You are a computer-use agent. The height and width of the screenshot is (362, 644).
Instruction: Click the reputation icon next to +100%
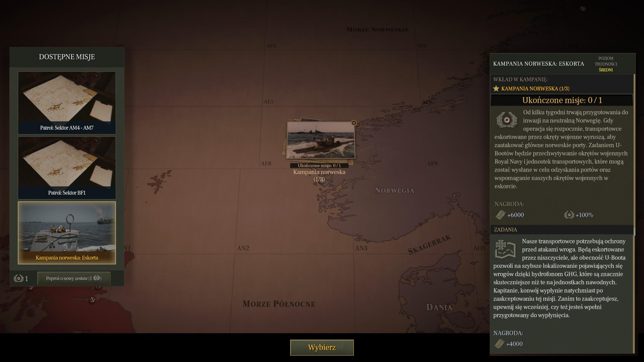tap(569, 215)
